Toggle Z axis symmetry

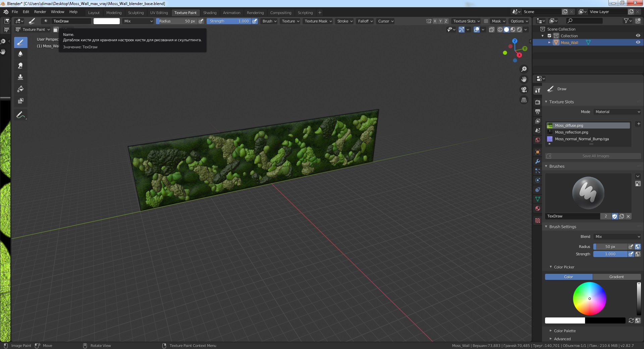446,21
